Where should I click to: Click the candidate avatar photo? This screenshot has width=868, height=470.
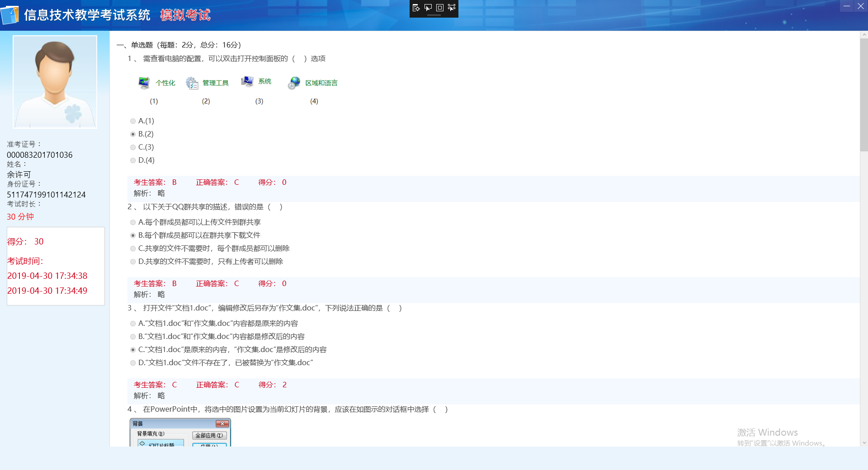[55, 82]
